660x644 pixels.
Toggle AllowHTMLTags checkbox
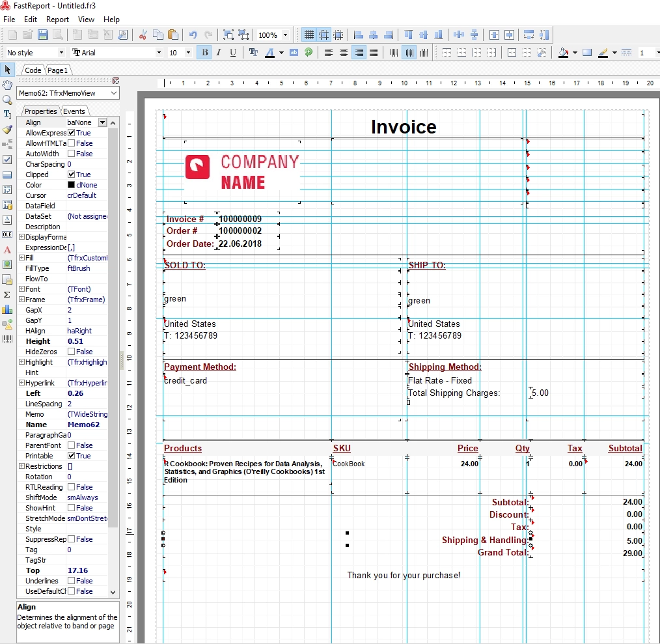pyautogui.click(x=72, y=143)
